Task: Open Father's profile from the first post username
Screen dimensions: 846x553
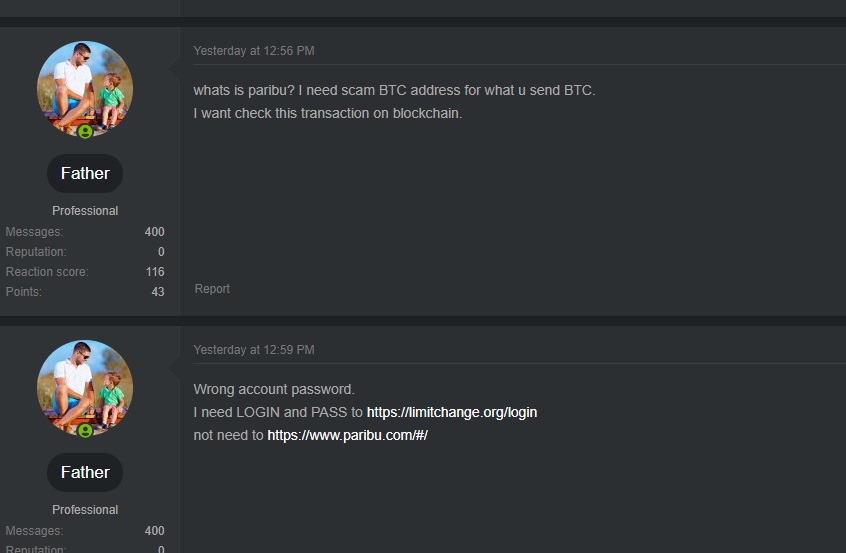Action: (85, 173)
